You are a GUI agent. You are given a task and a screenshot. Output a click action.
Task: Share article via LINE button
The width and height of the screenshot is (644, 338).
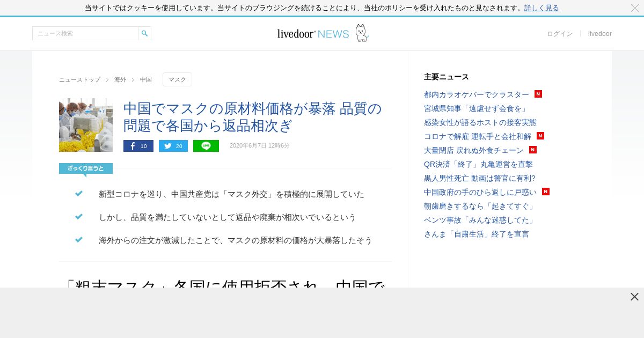pos(206,146)
